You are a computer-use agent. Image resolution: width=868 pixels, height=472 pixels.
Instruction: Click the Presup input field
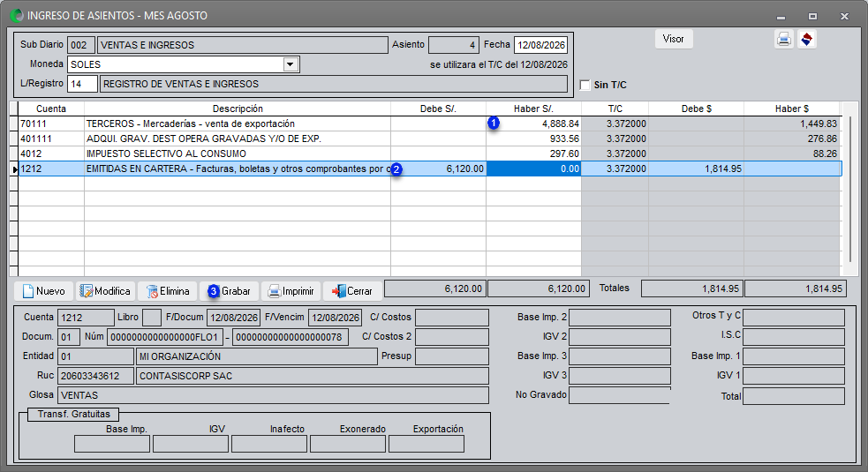[452, 356]
